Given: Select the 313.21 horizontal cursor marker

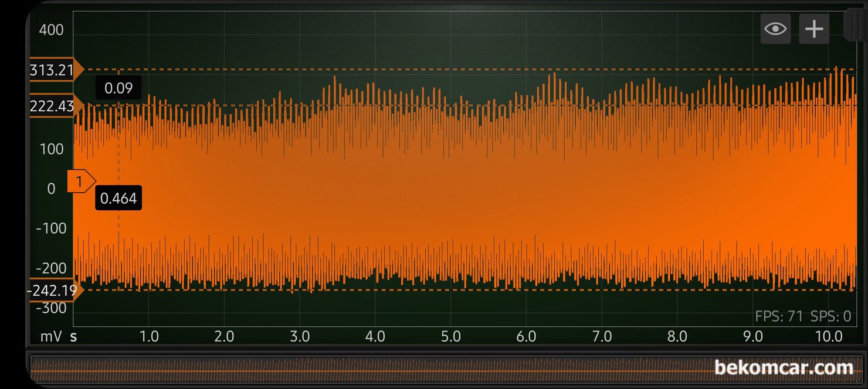Looking at the screenshot, I should (56, 70).
